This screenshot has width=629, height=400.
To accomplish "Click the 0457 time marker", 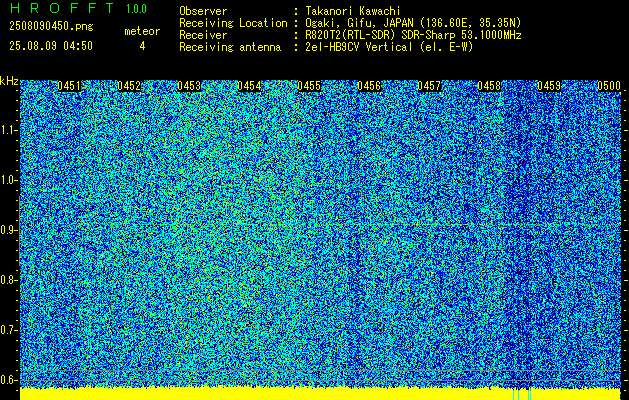I will coord(429,86).
